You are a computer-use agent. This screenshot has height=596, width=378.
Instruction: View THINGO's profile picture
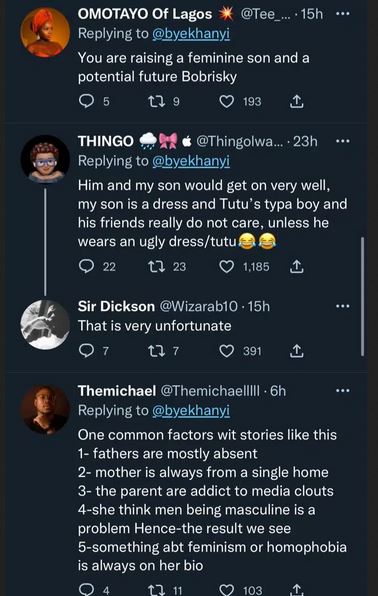click(x=45, y=159)
